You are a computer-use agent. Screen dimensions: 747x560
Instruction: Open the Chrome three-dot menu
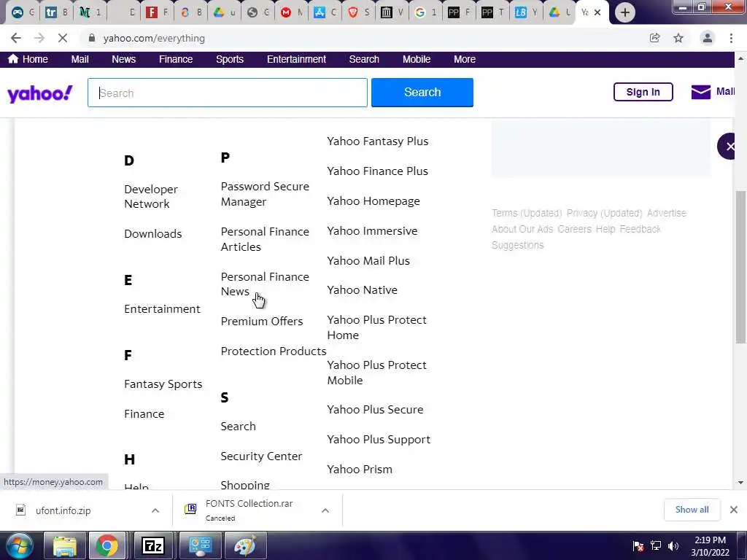[731, 38]
